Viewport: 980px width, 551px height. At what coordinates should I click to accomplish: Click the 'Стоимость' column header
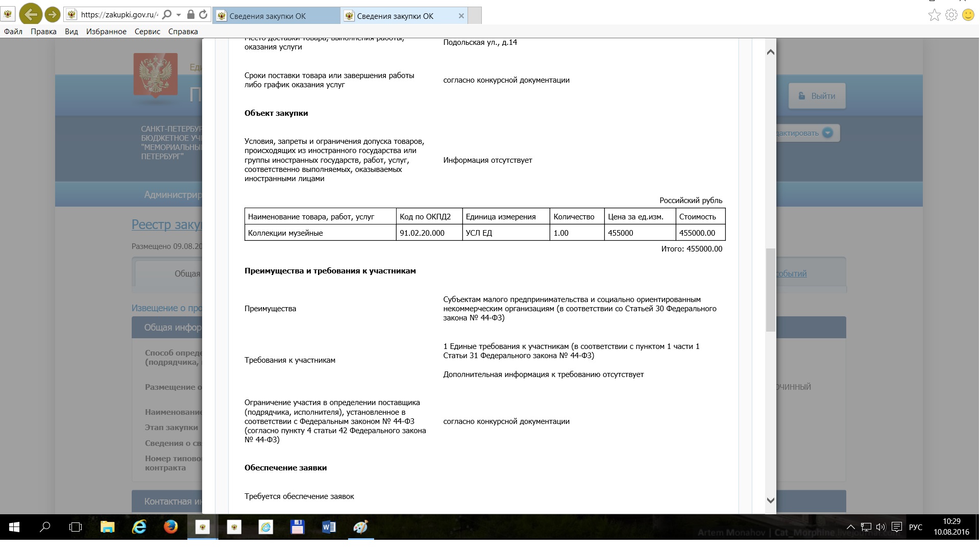coord(700,216)
